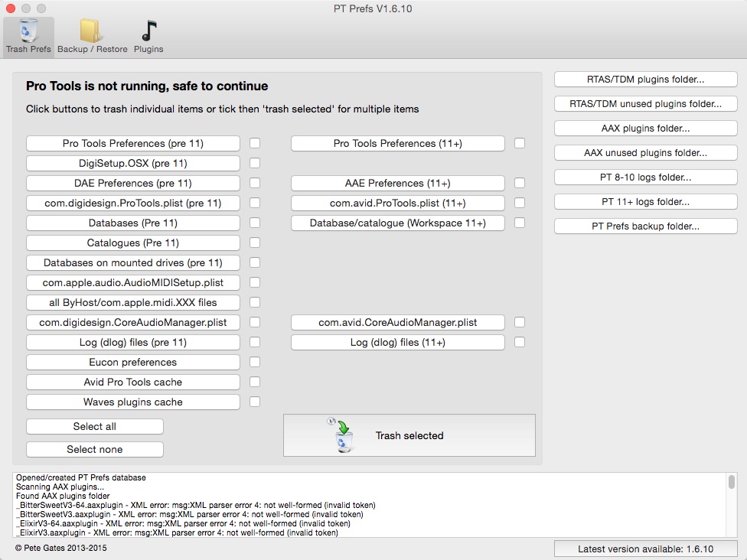Tick the ByHost com.apple.midi.XXX files checkbox
This screenshot has width=747, height=560.
(255, 302)
